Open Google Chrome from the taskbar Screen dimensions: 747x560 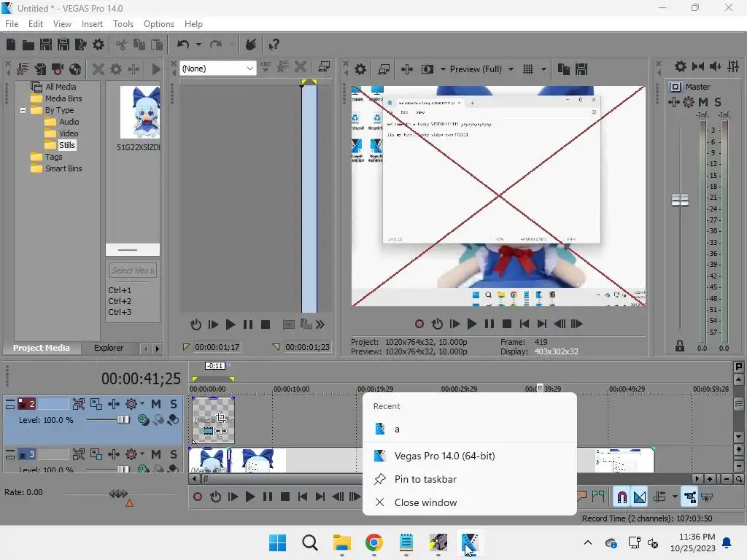coord(374,542)
